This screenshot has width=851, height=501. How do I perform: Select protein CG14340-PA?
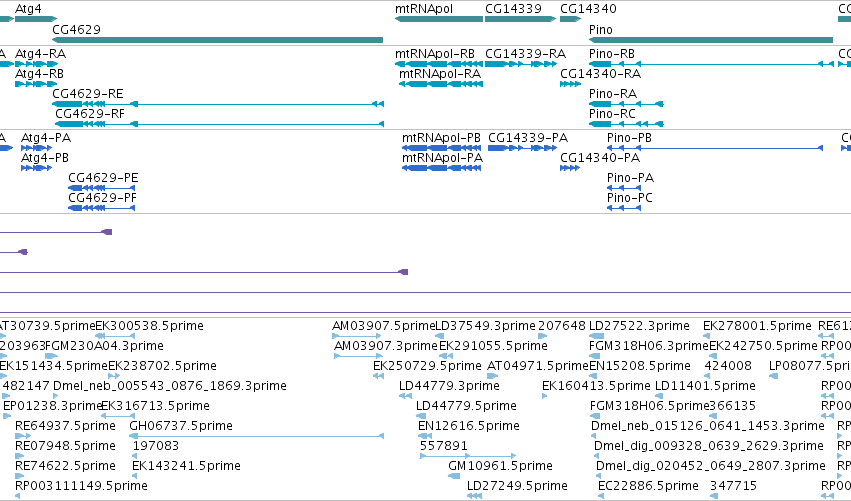pyautogui.click(x=600, y=158)
